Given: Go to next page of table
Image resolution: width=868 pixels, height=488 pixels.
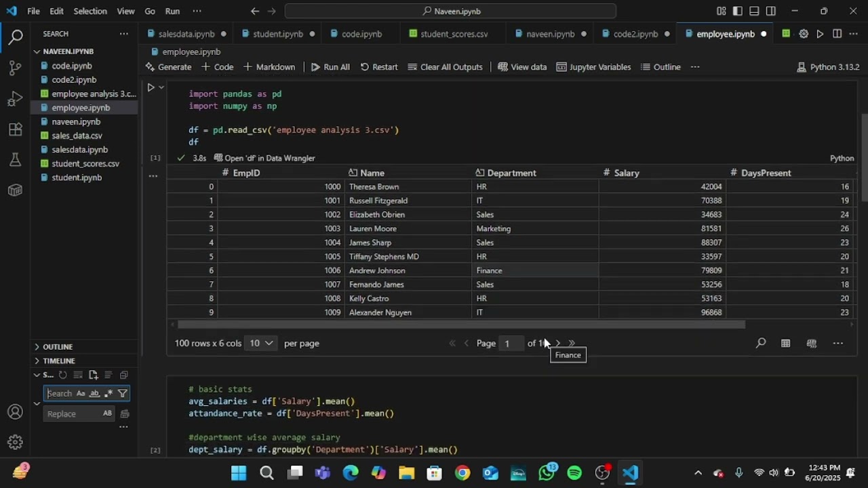Looking at the screenshot, I should tap(557, 344).
